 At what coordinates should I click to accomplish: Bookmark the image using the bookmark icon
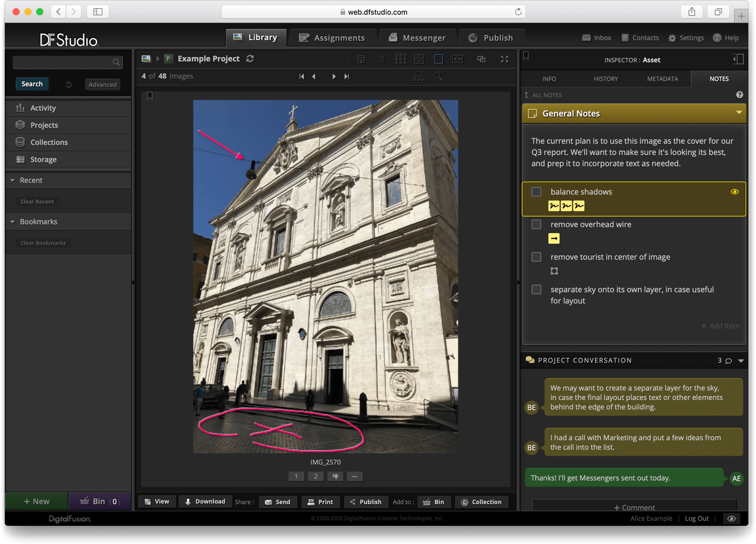tap(150, 96)
